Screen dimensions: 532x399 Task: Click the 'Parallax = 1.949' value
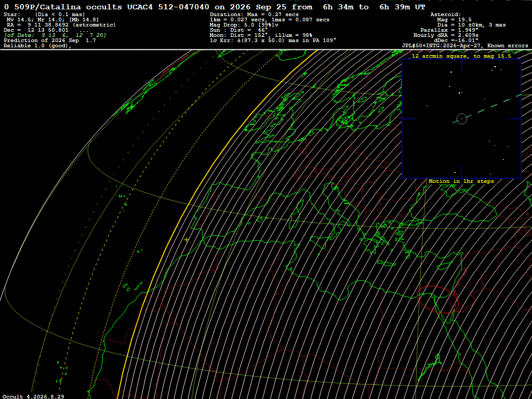[x=449, y=30]
